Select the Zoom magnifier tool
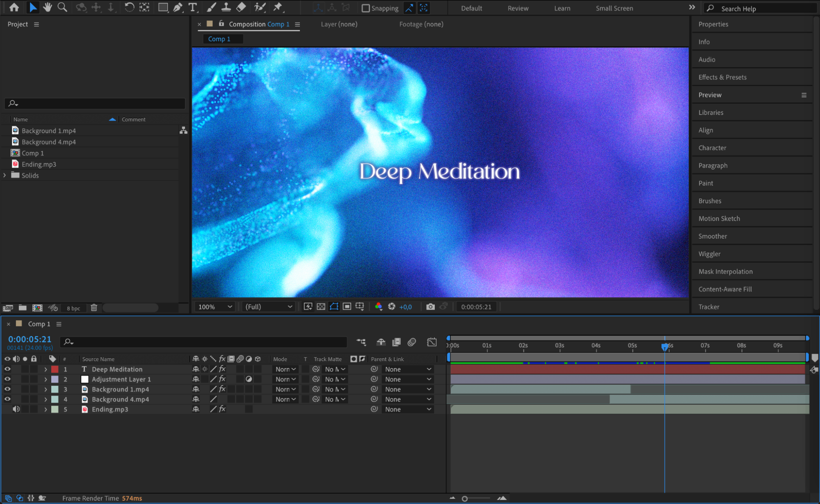 point(62,7)
